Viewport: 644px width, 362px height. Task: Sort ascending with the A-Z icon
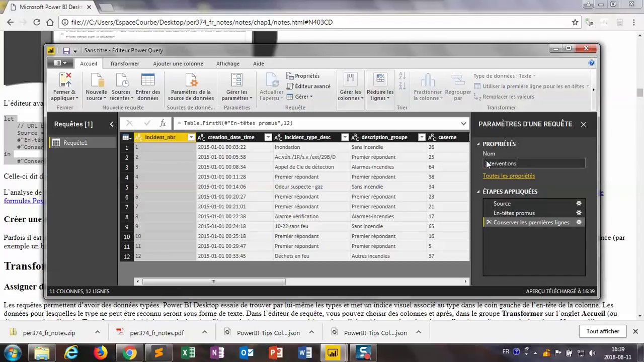point(402,76)
